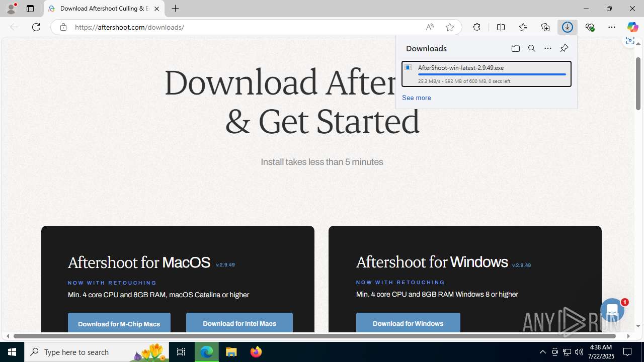
Task: Click the taskbar clock showing 4:38 AM
Action: tap(601, 352)
